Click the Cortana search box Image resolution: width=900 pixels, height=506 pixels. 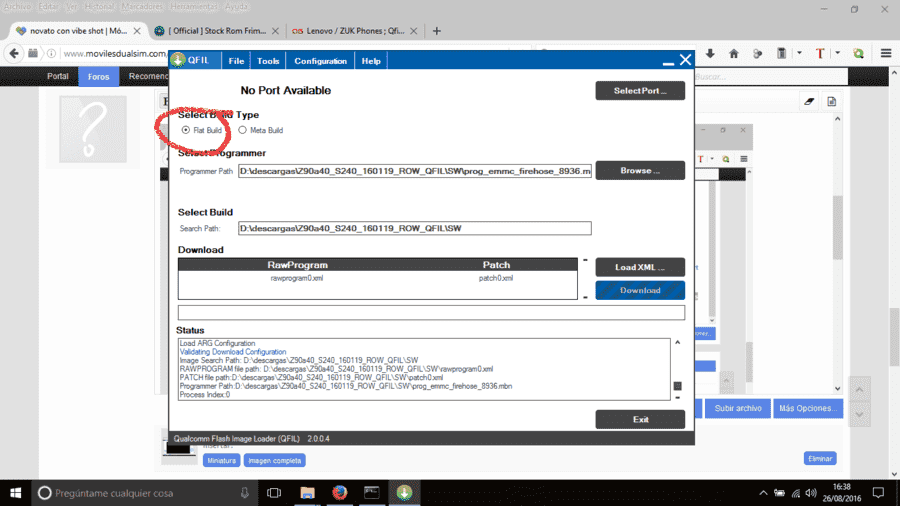click(143, 493)
